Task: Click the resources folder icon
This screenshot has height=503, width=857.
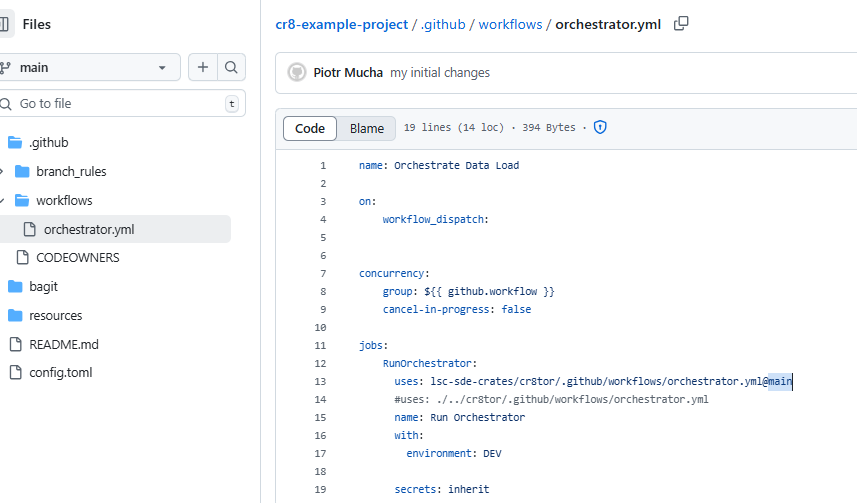Action: point(15,315)
